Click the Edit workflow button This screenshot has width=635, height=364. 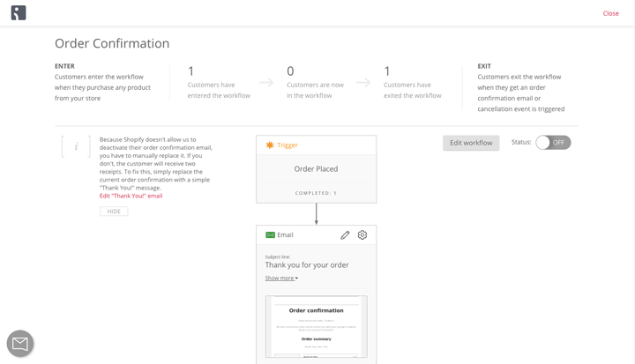click(x=471, y=143)
